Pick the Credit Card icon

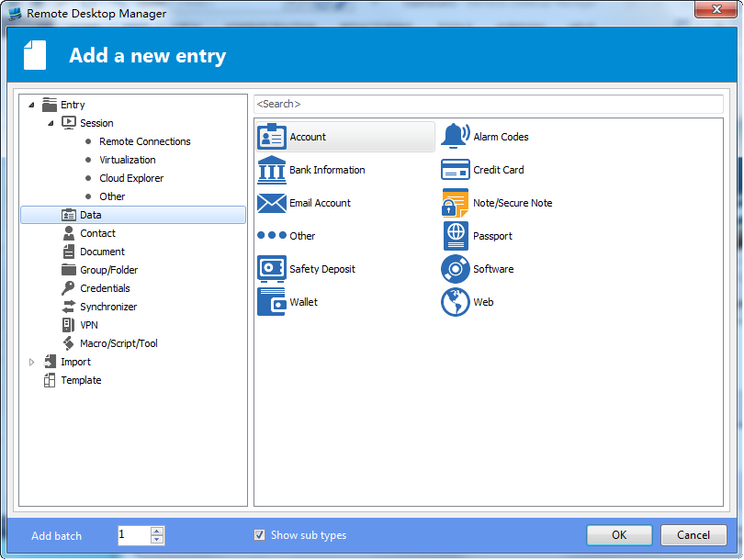pos(456,170)
